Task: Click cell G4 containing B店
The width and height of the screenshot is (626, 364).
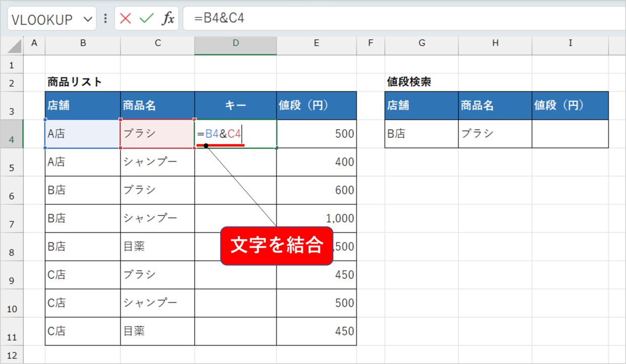Action: [422, 134]
